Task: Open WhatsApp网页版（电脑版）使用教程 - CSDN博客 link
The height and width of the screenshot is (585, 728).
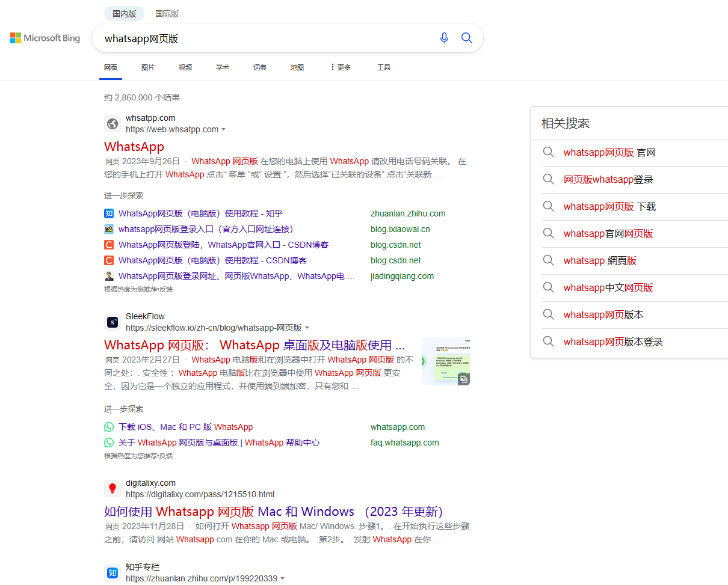Action: click(x=212, y=260)
